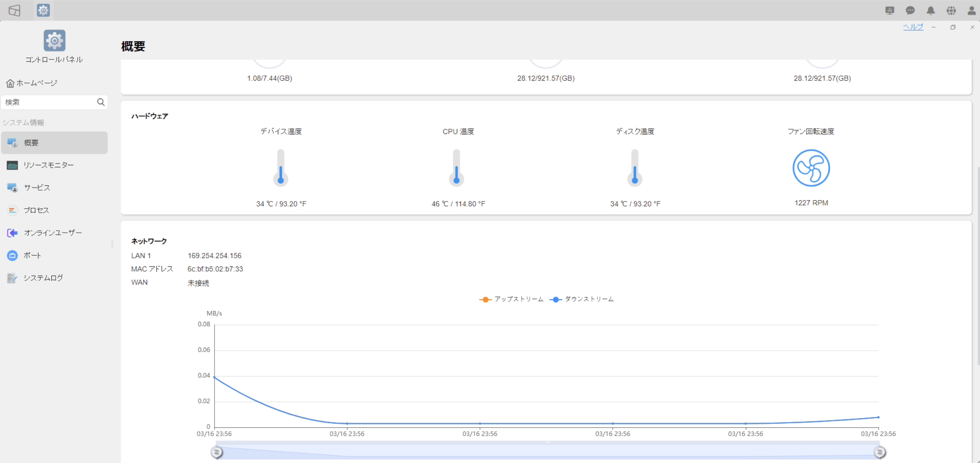Click the left chart range slider handle
This screenshot has height=463, width=980.
[217, 452]
